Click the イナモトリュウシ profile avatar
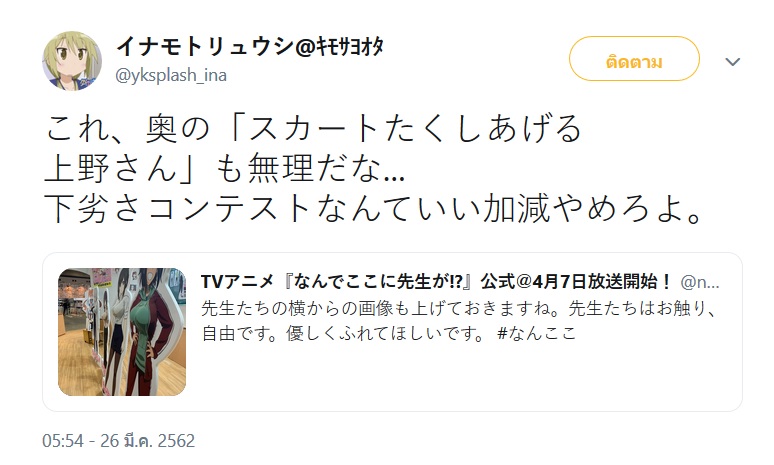This screenshot has width=774, height=465. point(71,61)
